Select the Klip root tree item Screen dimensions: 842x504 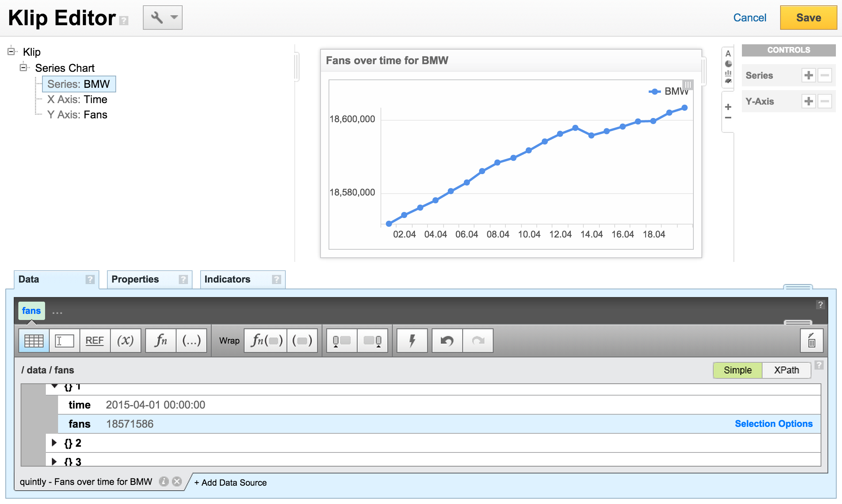point(32,52)
